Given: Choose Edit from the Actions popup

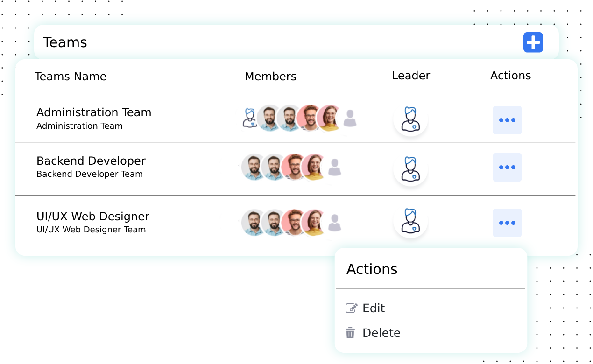Looking at the screenshot, I should click(x=373, y=308).
